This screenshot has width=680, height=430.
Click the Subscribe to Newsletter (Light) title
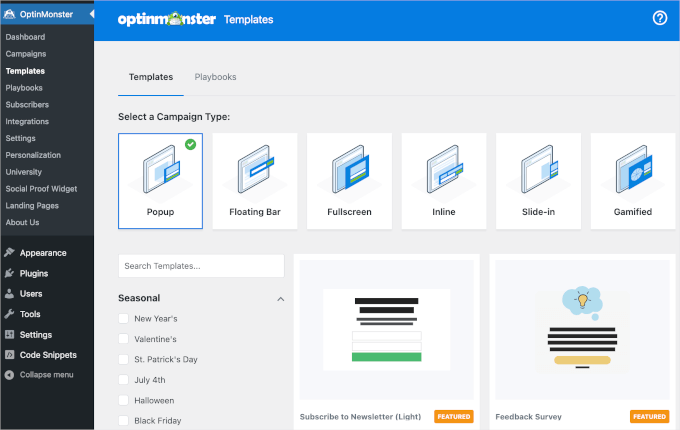(360, 417)
